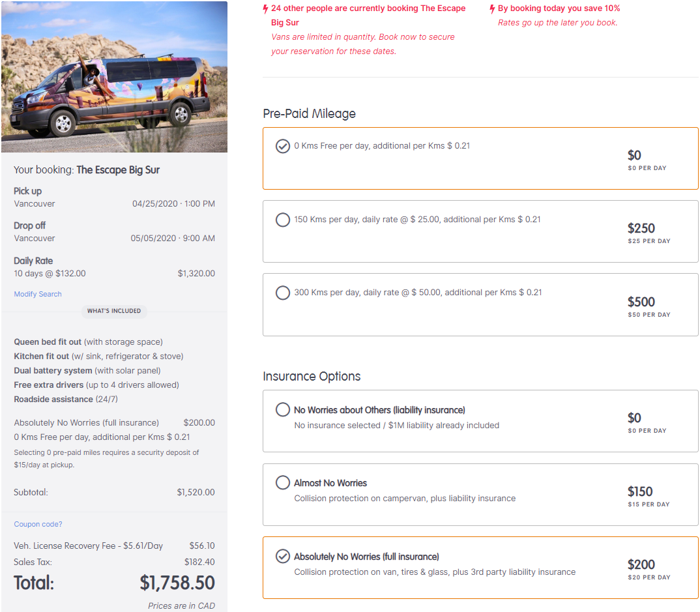Click the $150 Almost No Worries price
700x612 pixels.
(x=640, y=492)
